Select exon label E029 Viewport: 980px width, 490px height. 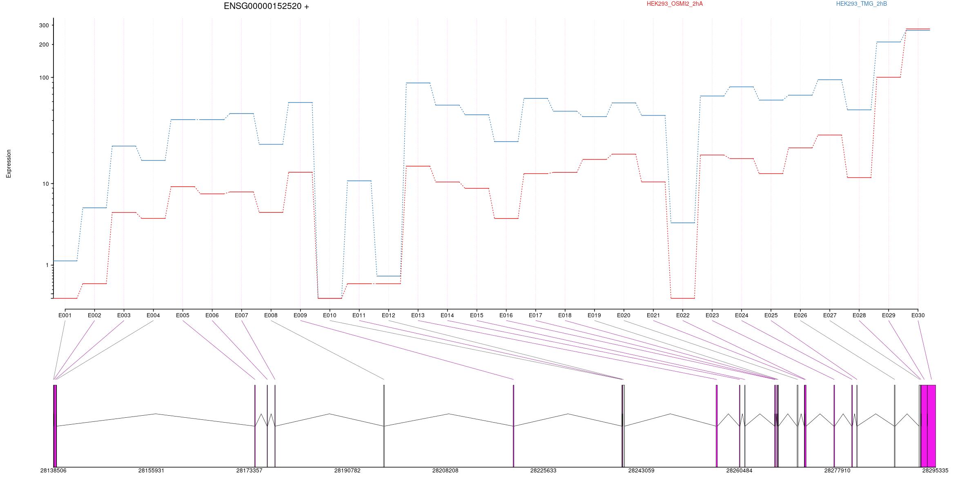[889, 315]
